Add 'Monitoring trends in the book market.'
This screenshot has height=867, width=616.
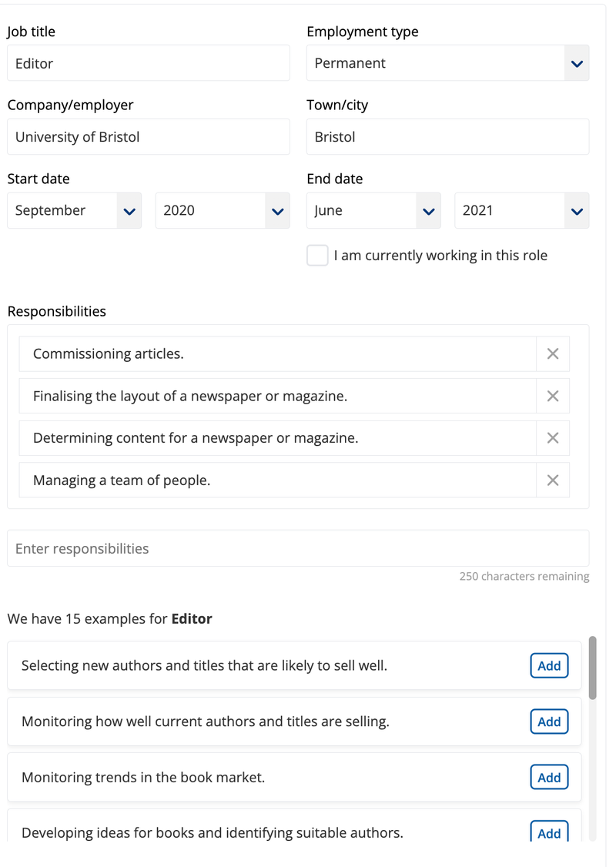tap(549, 777)
